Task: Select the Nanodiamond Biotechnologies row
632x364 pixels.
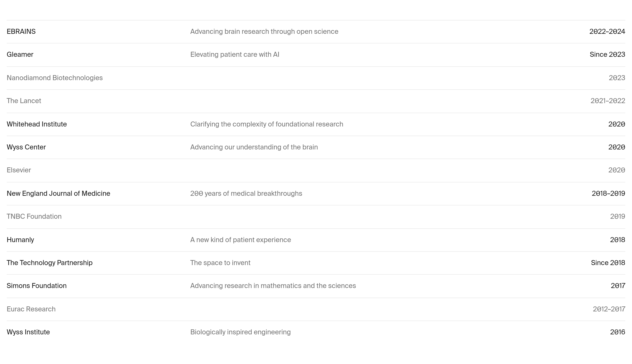Action: 316,78
